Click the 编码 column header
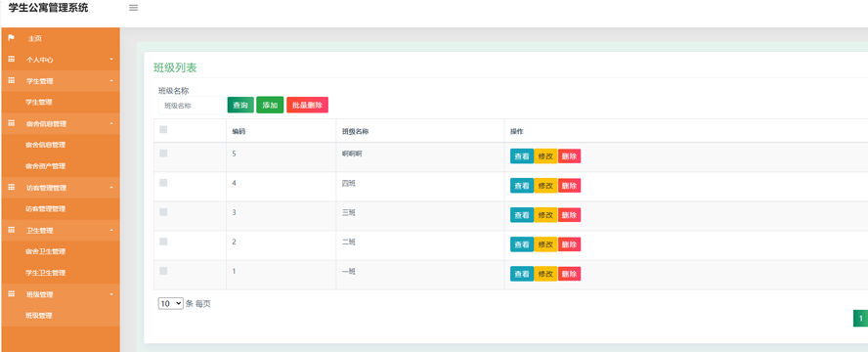 coord(239,132)
